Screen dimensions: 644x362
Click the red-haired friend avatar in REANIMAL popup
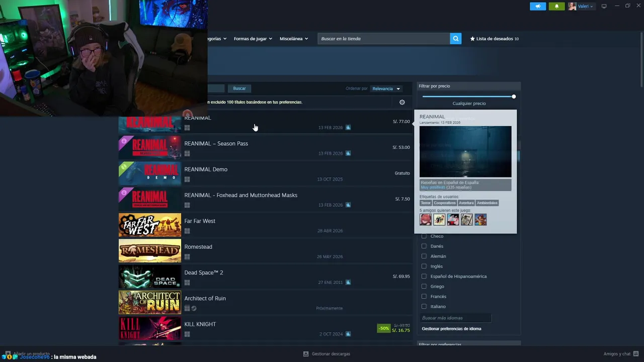click(426, 219)
